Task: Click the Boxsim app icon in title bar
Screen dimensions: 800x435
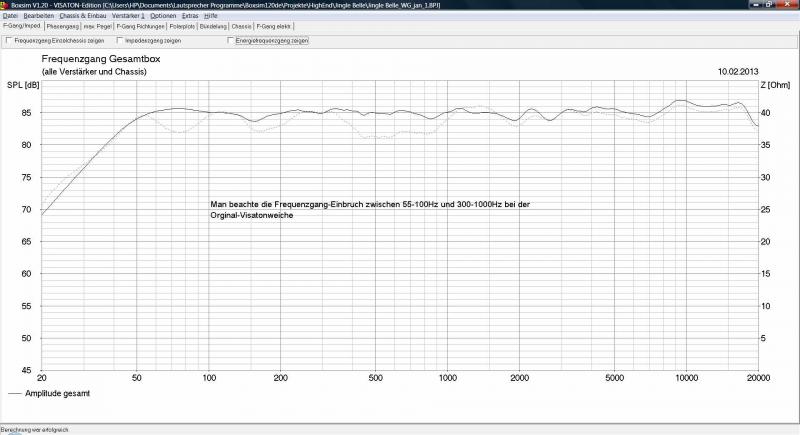Action: 5,5
